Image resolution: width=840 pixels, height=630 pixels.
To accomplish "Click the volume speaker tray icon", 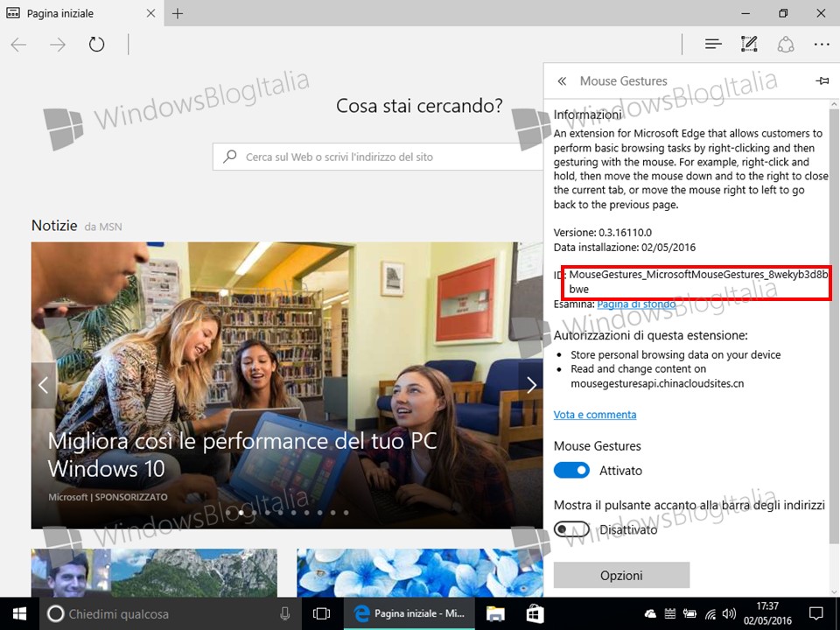I will click(x=729, y=614).
